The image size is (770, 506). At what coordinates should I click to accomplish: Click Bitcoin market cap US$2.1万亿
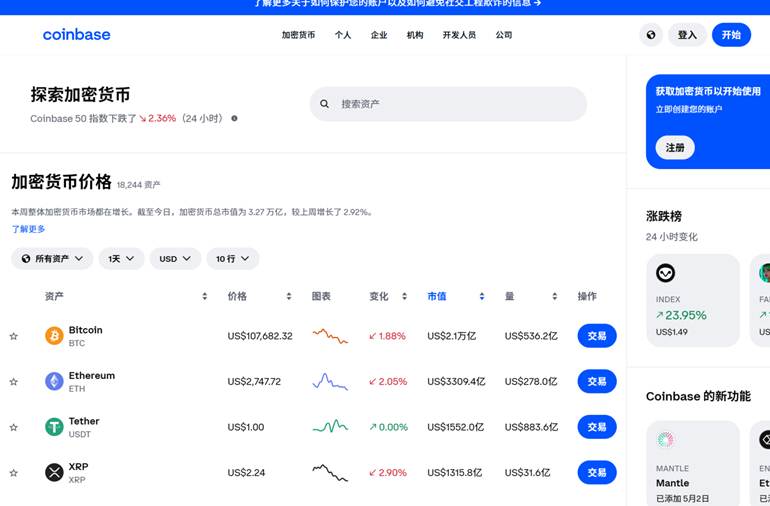(451, 336)
